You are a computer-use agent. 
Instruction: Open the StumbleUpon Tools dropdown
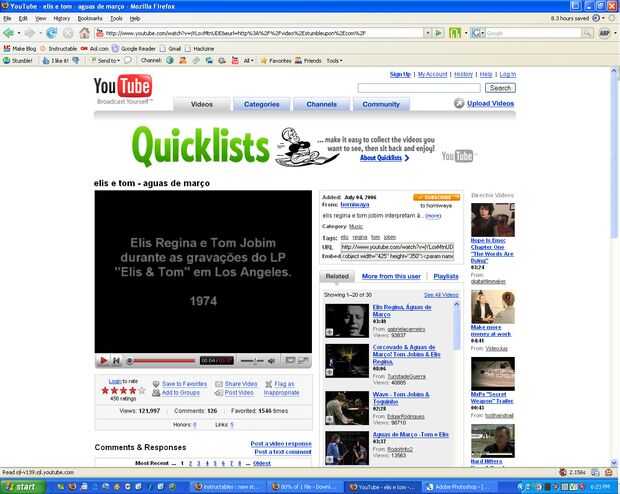[x=335, y=61]
